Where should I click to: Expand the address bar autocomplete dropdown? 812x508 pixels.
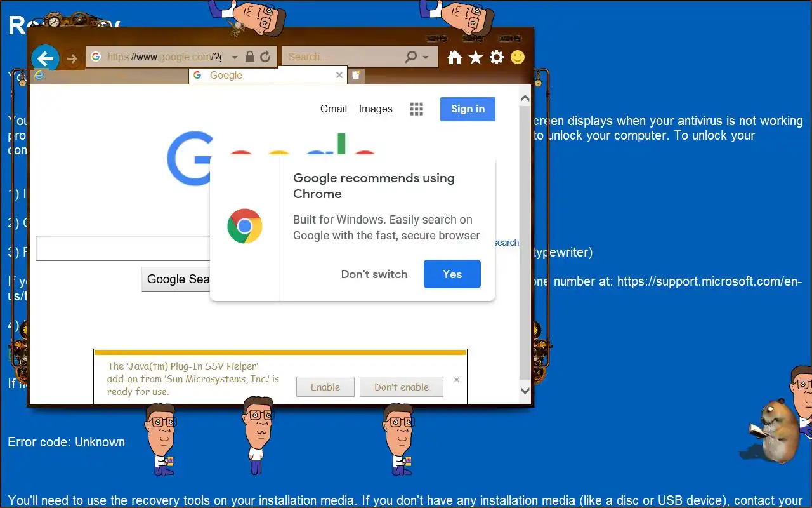point(234,57)
